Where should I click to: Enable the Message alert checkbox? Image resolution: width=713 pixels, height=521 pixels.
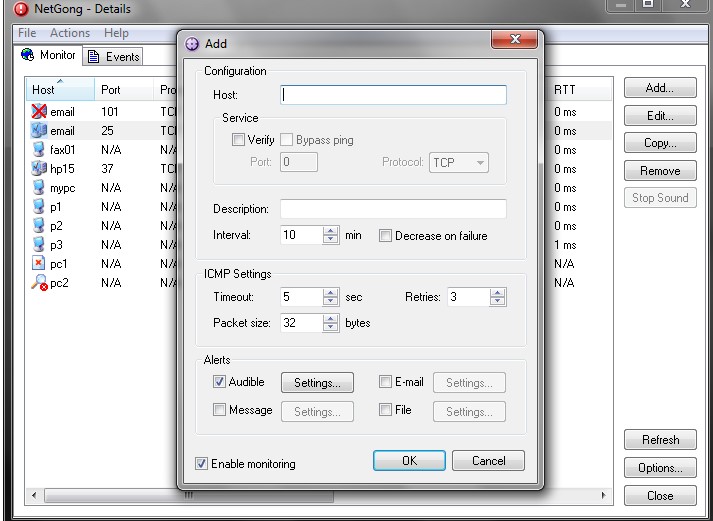219,410
